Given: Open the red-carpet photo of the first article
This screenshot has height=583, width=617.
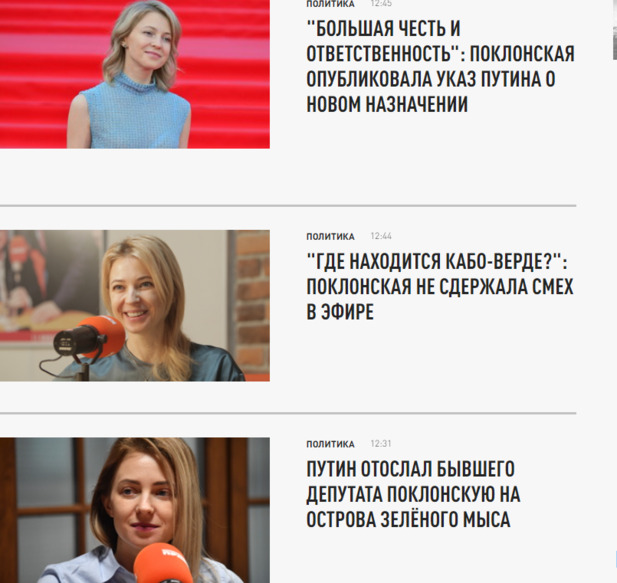Looking at the screenshot, I should [135, 74].
